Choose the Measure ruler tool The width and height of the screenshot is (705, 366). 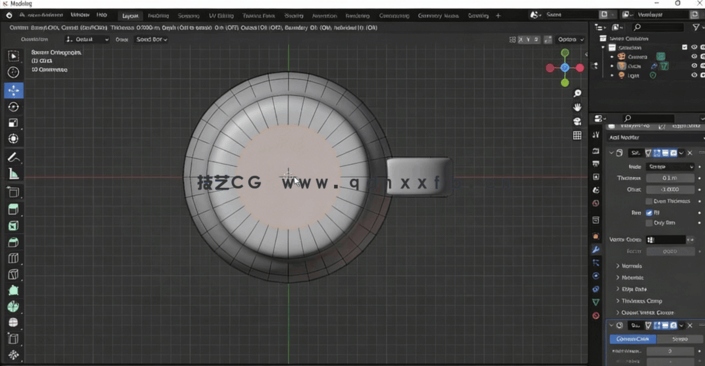pos(13,174)
